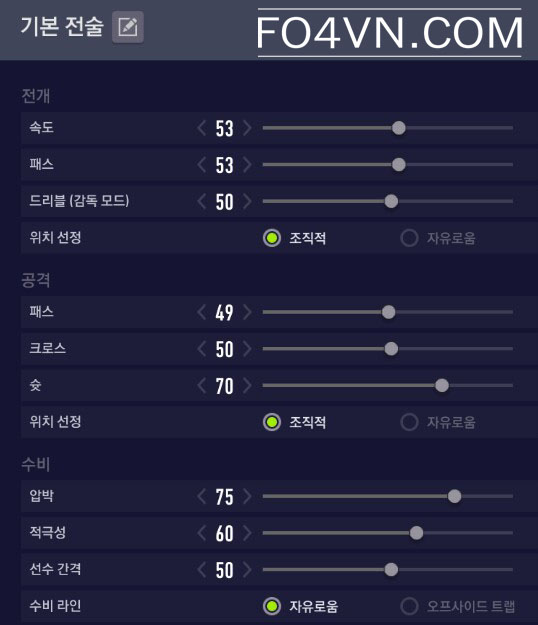Screen dimensions: 538x625
Task: Increase 공격 패스 value of 49
Action: tap(247, 312)
